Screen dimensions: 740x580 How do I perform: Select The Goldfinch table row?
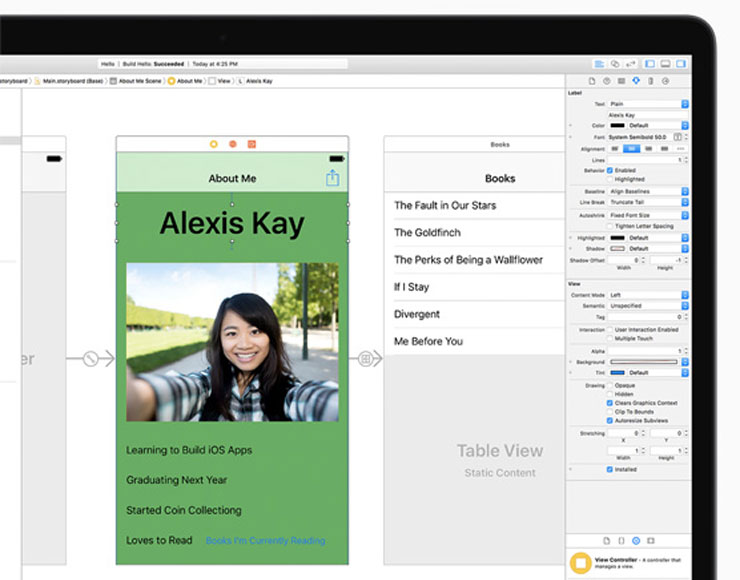pos(474,233)
